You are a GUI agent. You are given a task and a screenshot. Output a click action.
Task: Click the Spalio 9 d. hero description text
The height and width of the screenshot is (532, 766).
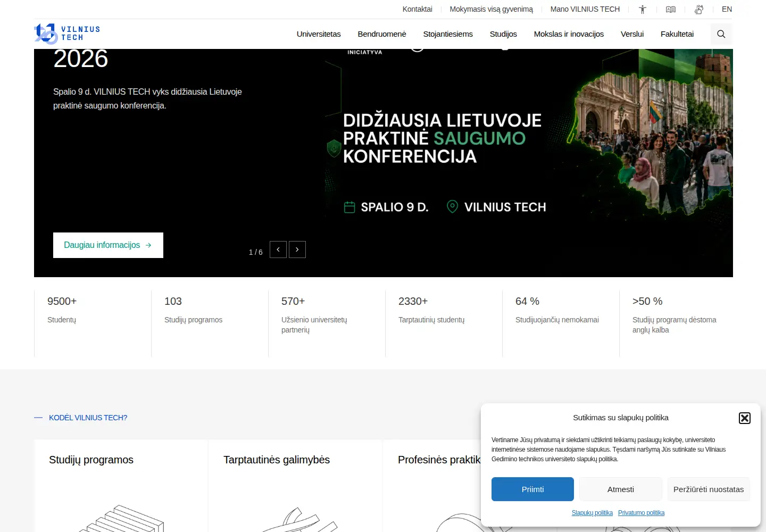pyautogui.click(x=147, y=98)
